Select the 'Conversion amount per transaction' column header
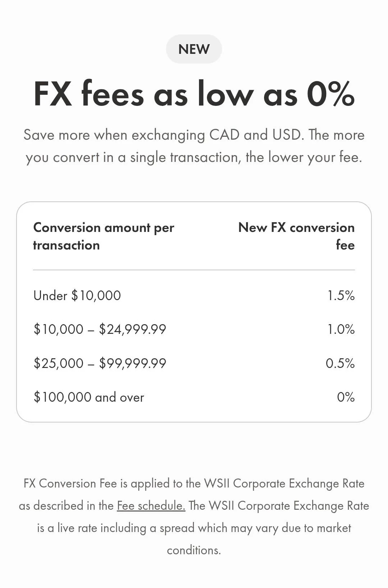This screenshot has width=388, height=588. [x=103, y=236]
